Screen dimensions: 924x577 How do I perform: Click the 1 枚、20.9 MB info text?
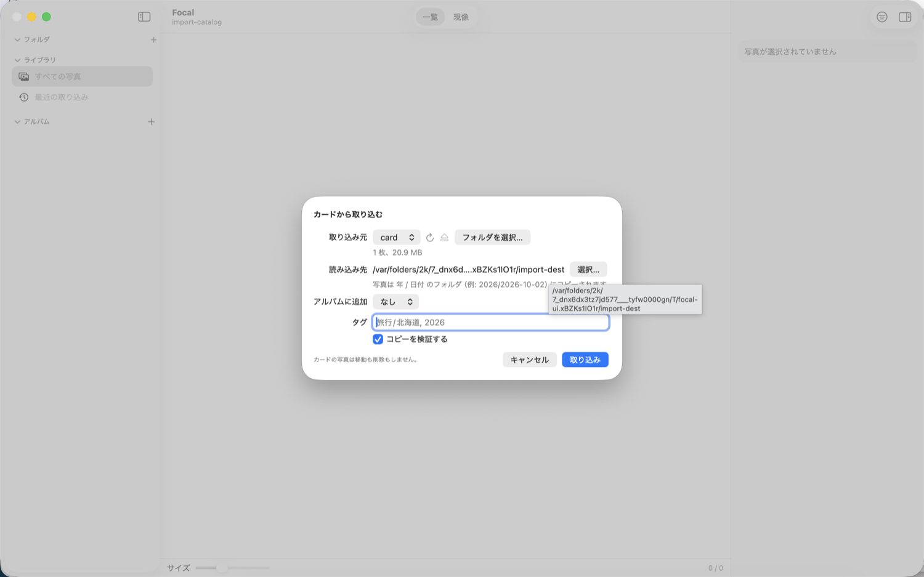[397, 252]
